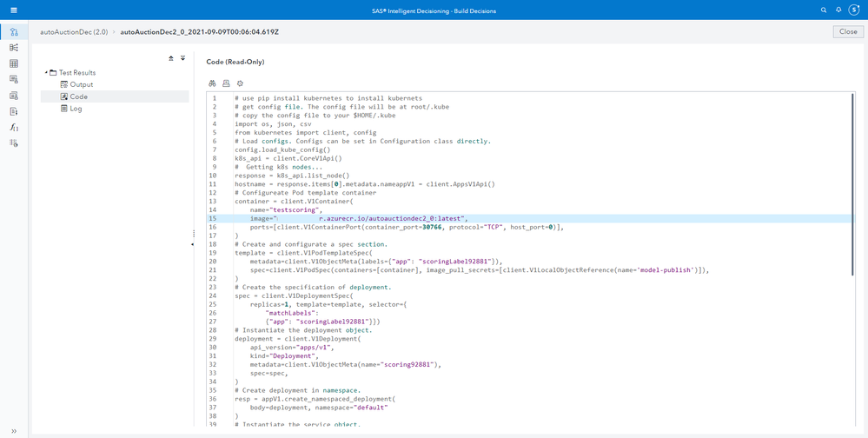Click code line 'config.load_kube_config()'
The height and width of the screenshot is (438, 868).
(x=282, y=149)
